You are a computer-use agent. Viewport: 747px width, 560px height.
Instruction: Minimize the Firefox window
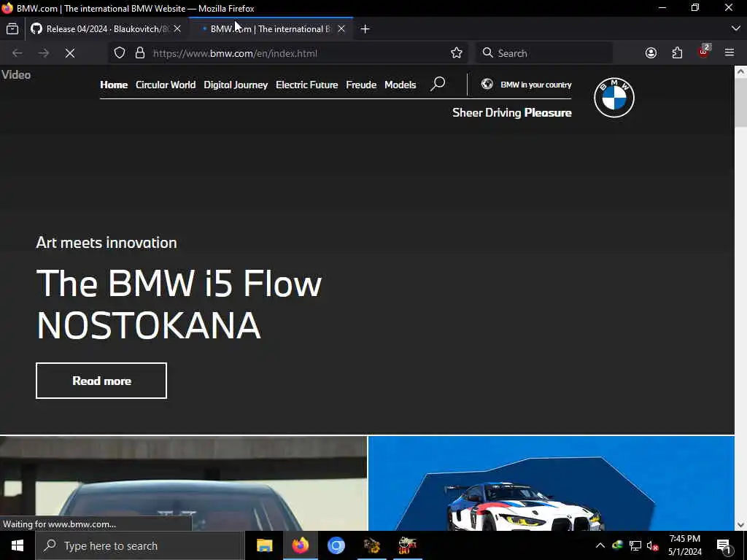click(x=662, y=7)
